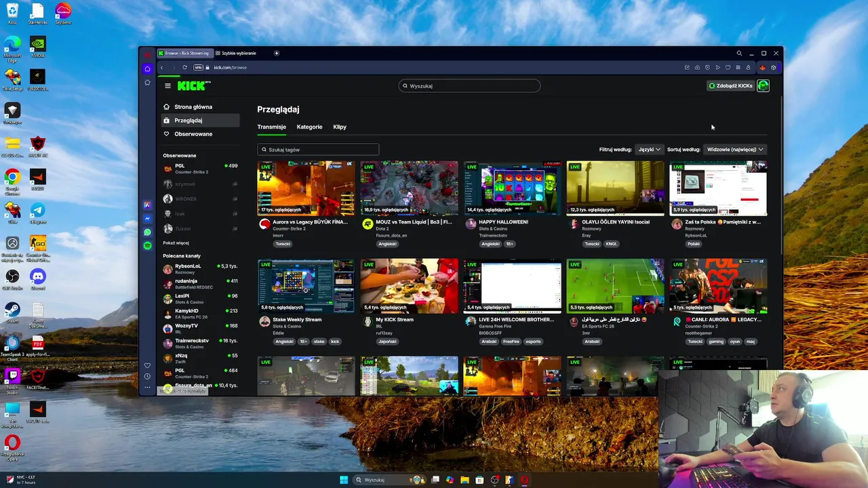Image resolution: width=868 pixels, height=488 pixels.
Task: Focus the Wyszukaj search field
Action: (469, 85)
